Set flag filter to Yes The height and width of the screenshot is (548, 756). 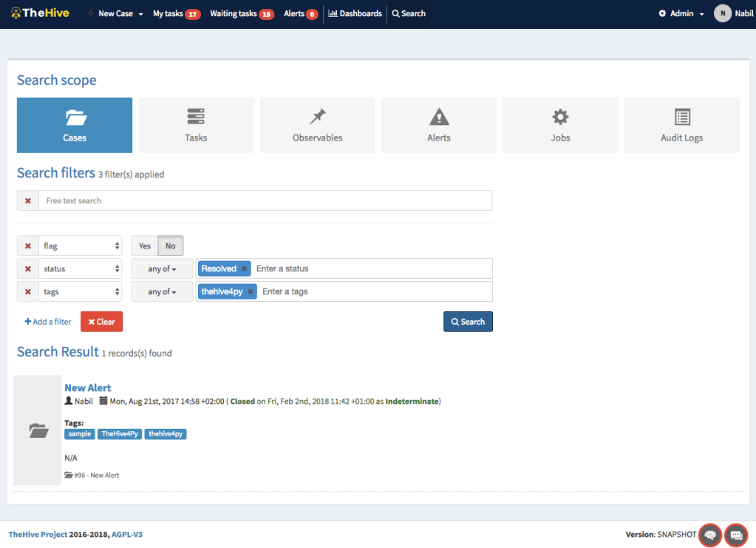(x=145, y=246)
